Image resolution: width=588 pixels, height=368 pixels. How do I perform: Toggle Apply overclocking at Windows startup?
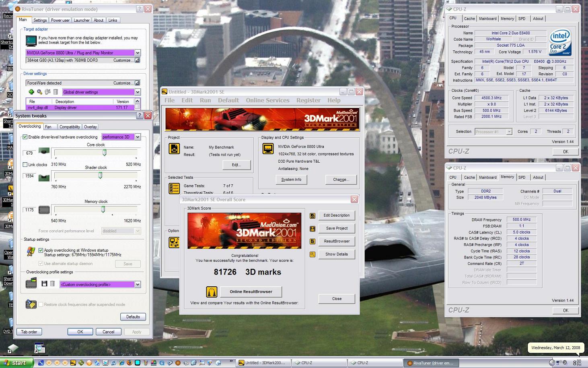pos(41,250)
